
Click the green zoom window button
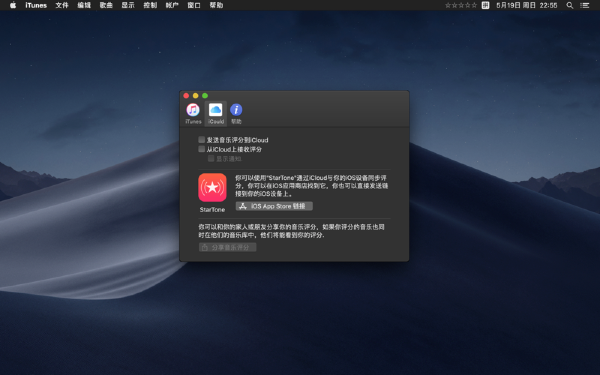205,96
